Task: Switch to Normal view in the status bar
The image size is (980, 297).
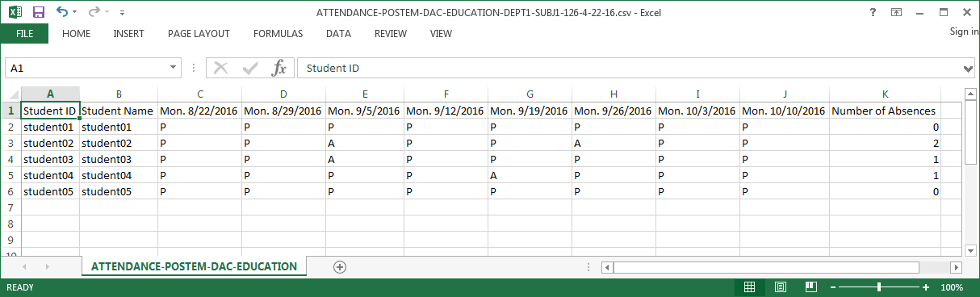Action: [x=749, y=287]
